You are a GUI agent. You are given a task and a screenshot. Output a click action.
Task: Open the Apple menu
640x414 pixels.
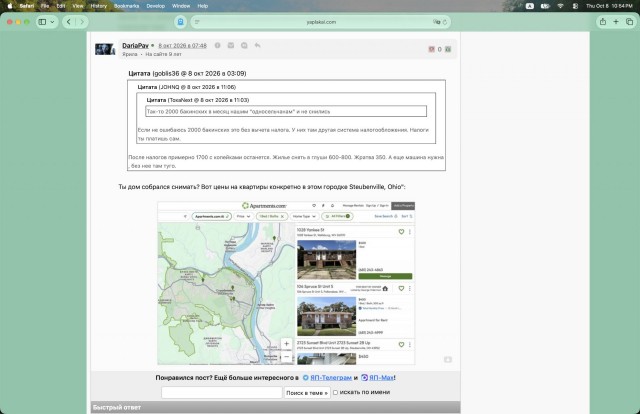[10, 6]
